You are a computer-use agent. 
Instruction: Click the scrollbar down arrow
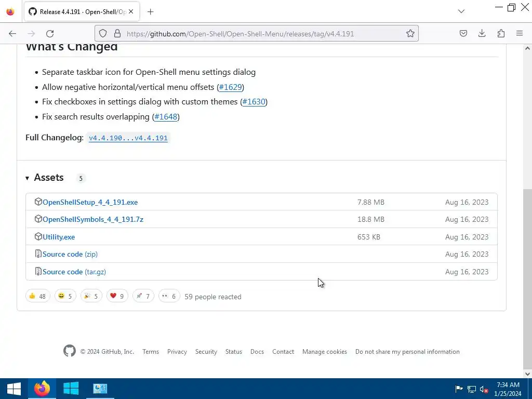(527, 374)
